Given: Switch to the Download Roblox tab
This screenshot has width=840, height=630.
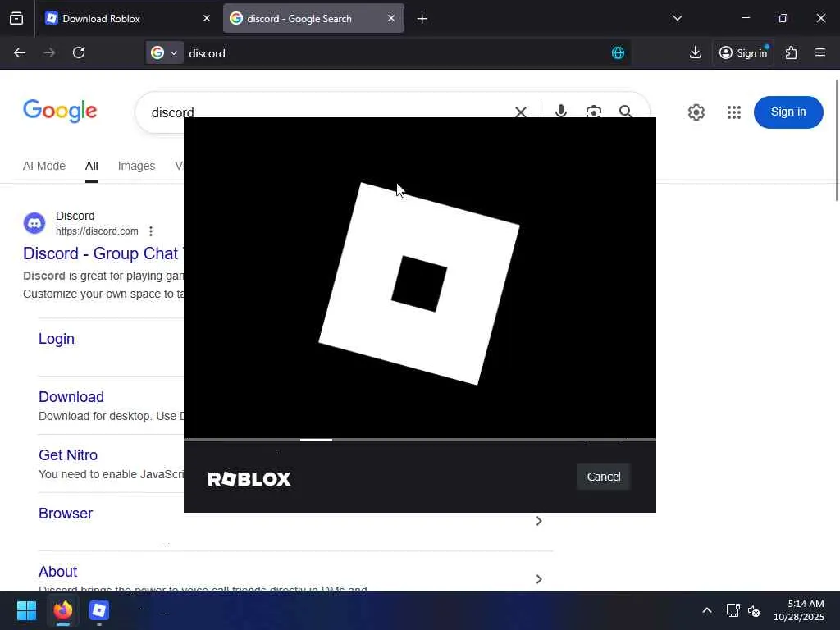Looking at the screenshot, I should pos(126,18).
